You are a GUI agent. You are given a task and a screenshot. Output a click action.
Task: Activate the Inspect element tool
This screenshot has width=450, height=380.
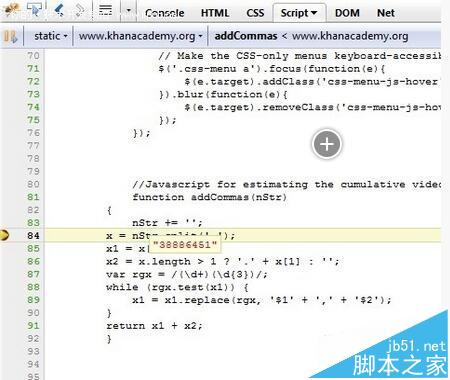(x=35, y=9)
